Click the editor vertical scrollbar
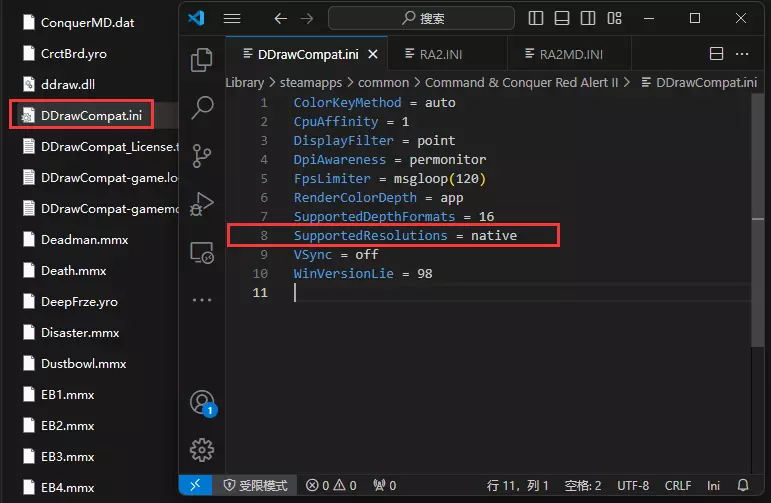The image size is (771, 503). pos(758,220)
